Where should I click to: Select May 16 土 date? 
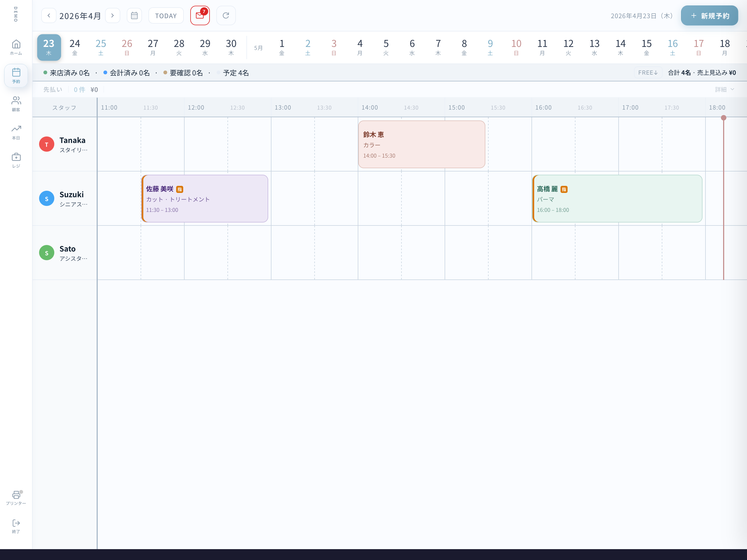[672, 47]
